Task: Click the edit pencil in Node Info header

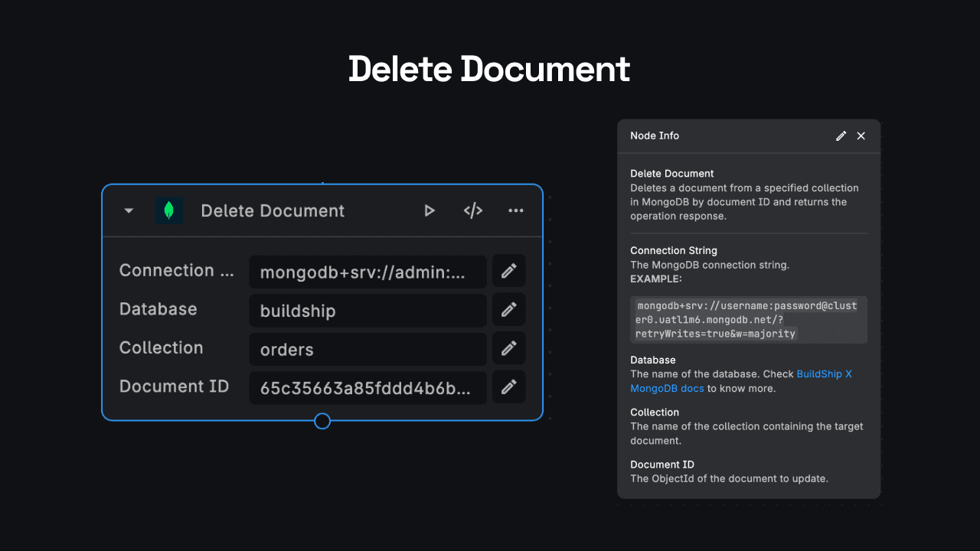Action: [x=841, y=135]
